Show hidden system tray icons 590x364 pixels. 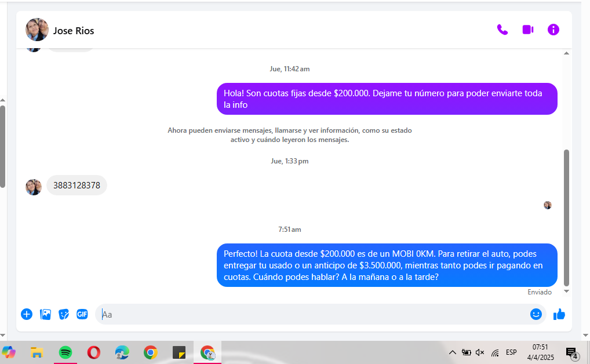(453, 352)
